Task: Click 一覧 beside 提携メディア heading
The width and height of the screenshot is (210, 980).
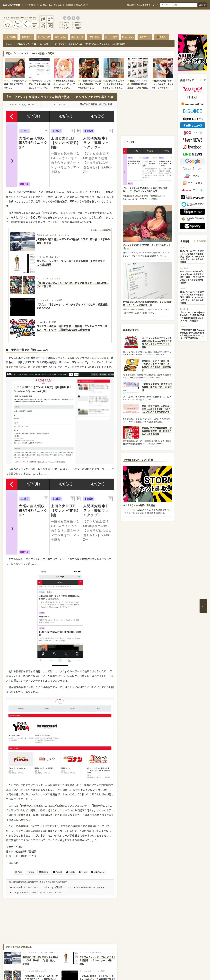Action: [204, 80]
